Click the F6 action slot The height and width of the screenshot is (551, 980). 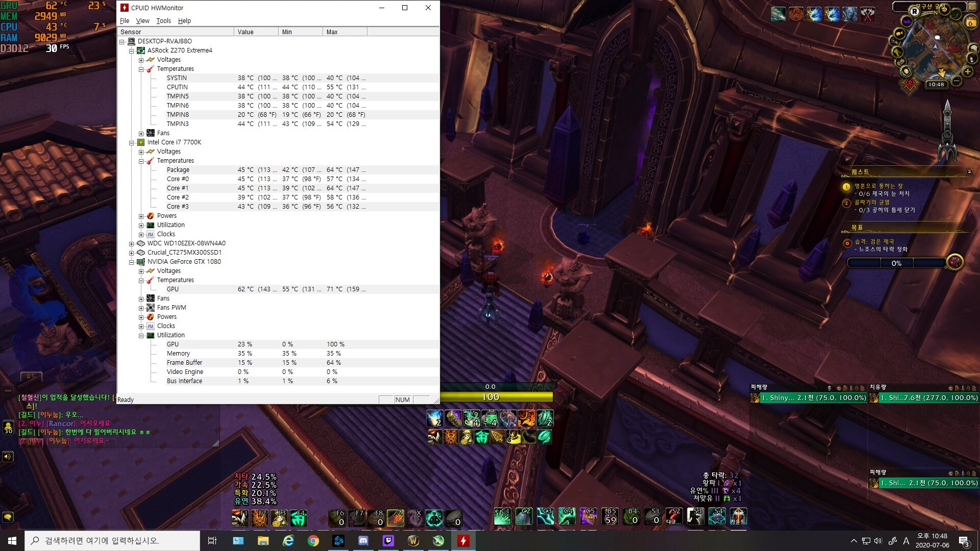[x=337, y=518]
